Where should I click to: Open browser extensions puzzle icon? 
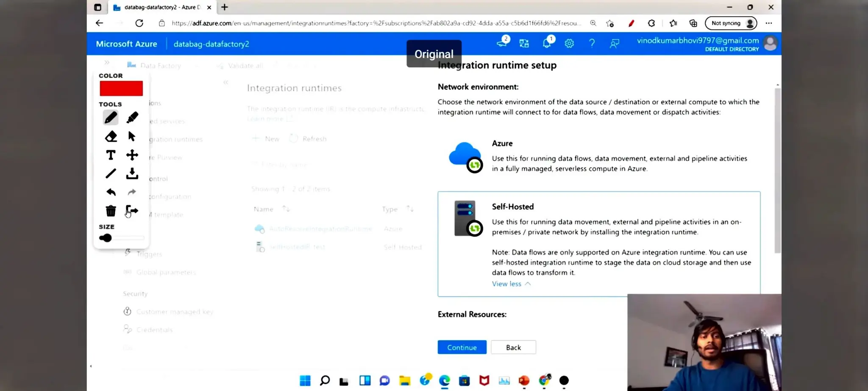point(651,23)
